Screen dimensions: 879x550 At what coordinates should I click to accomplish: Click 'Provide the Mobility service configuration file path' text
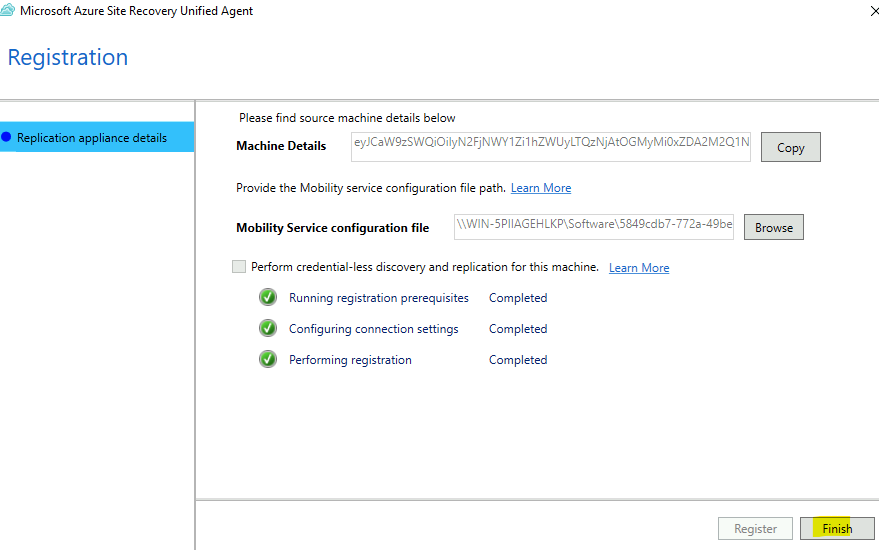pos(371,188)
